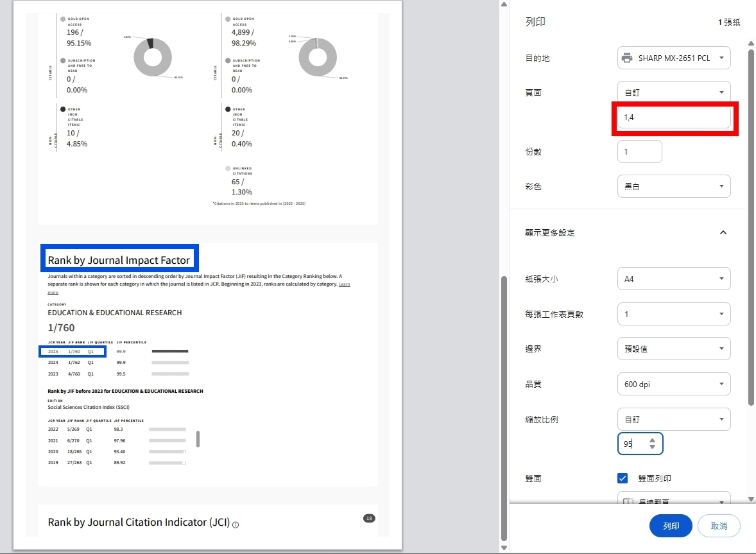Click the 4,899 / 98.29% gold open access value

click(243, 38)
